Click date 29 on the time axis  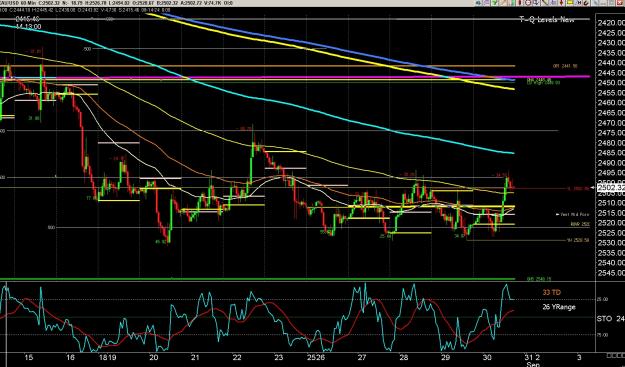(x=446, y=357)
